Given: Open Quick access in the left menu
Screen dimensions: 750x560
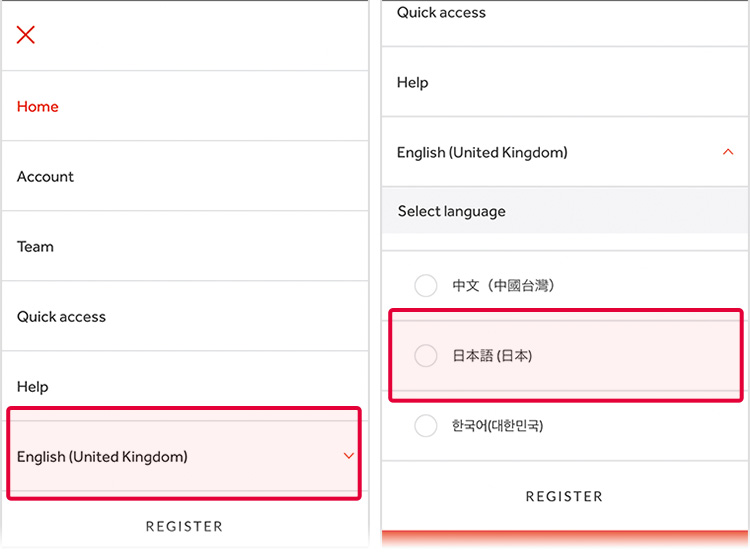Looking at the screenshot, I should pyautogui.click(x=185, y=316).
